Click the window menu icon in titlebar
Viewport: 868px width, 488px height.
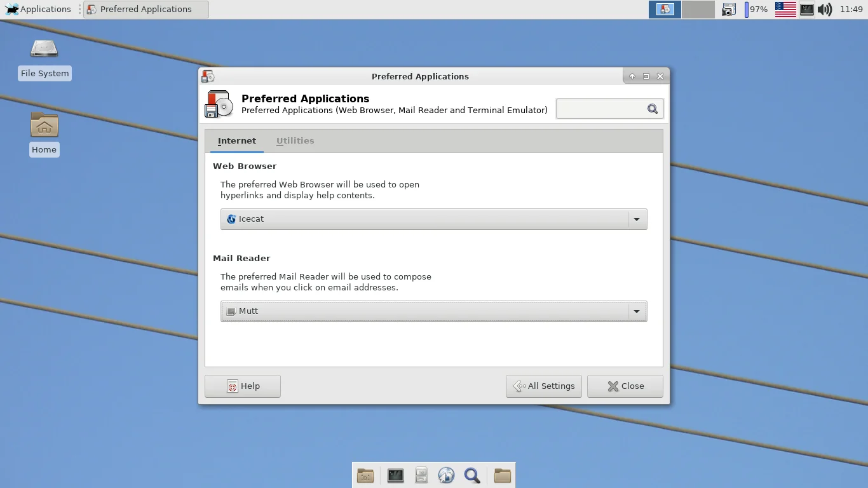click(x=208, y=76)
